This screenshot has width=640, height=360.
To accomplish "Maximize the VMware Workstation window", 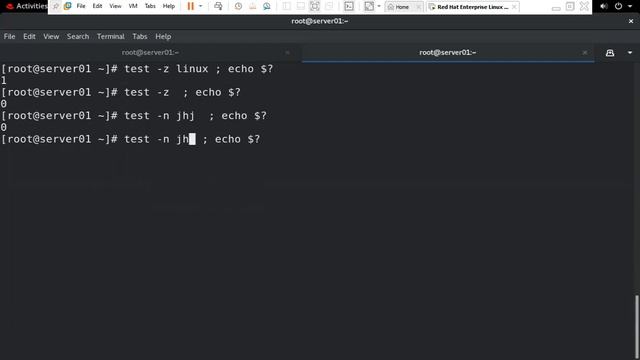I will click(570, 6).
